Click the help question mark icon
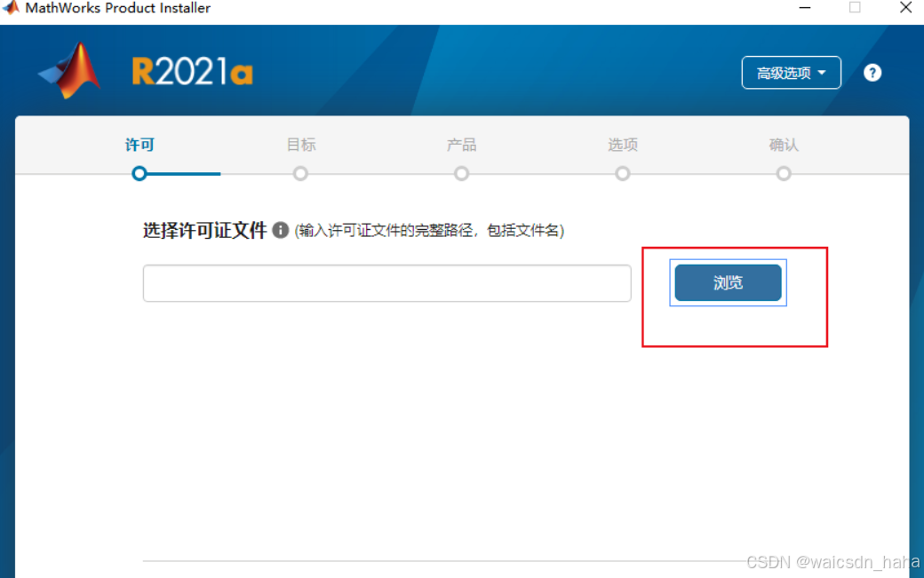This screenshot has height=578, width=924. pyautogui.click(x=872, y=73)
